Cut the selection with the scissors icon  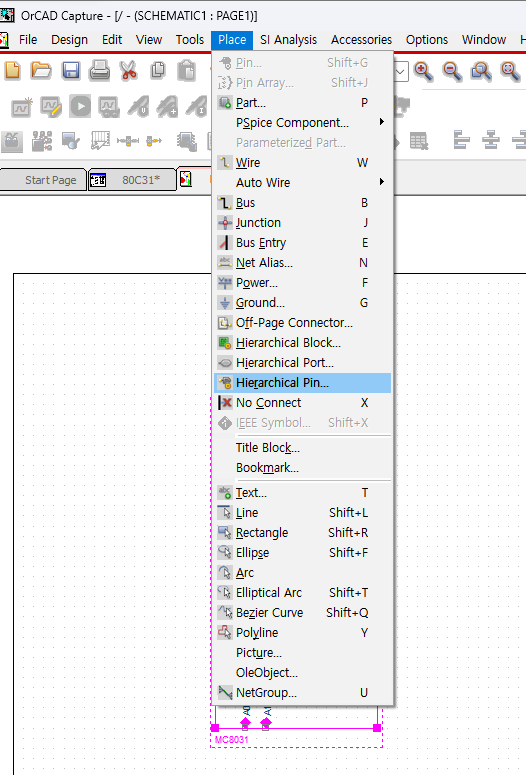pyautogui.click(x=129, y=71)
